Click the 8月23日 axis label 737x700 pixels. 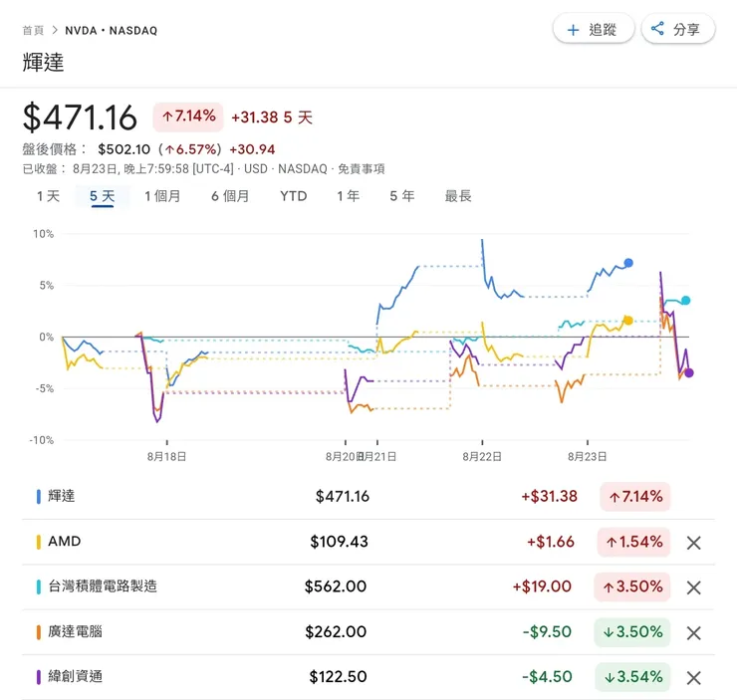588,457
